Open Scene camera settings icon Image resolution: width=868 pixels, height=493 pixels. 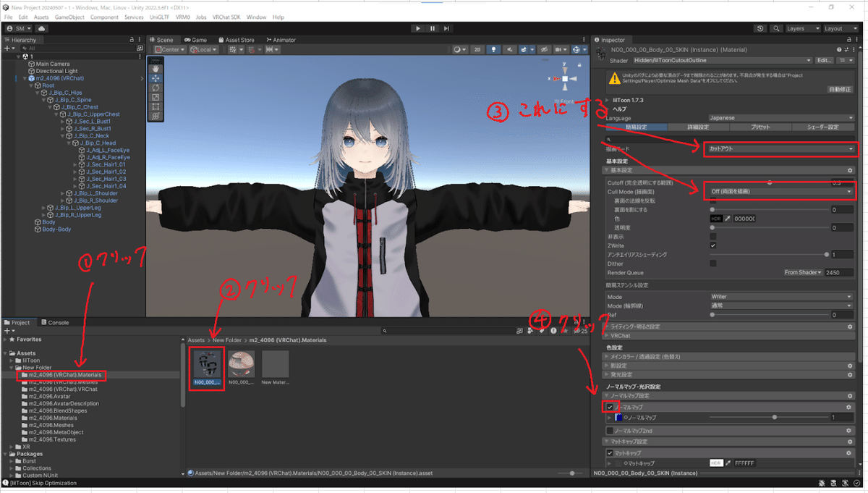coord(560,50)
